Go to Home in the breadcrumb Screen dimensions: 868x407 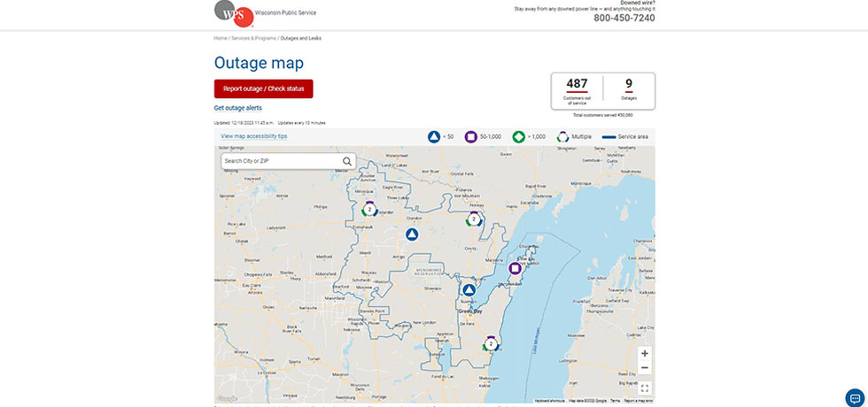[x=220, y=39]
